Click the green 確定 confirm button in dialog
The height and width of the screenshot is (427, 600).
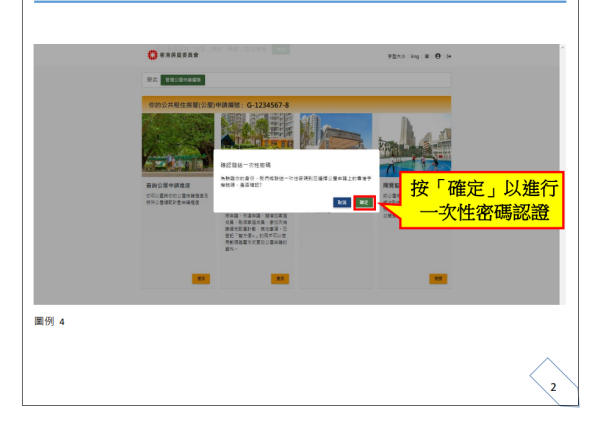(x=364, y=202)
